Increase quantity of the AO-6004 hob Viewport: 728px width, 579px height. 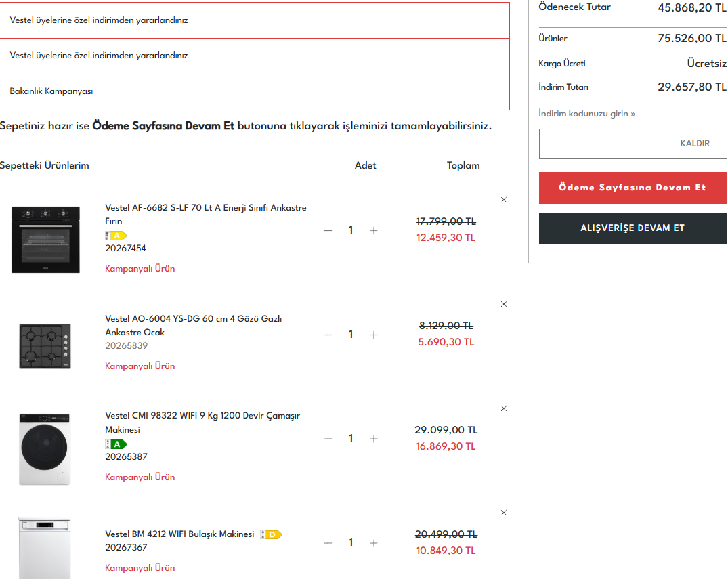tap(374, 335)
